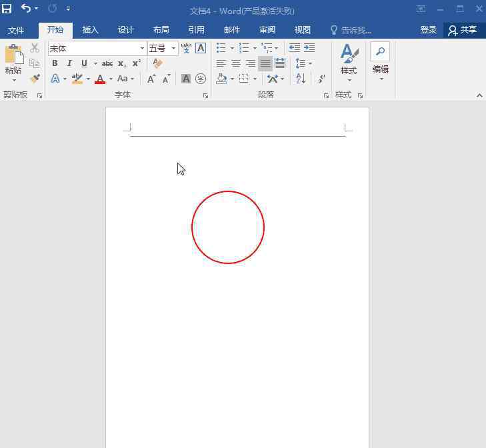Click the line spacing icon
This screenshot has height=448, width=486.
click(x=301, y=63)
